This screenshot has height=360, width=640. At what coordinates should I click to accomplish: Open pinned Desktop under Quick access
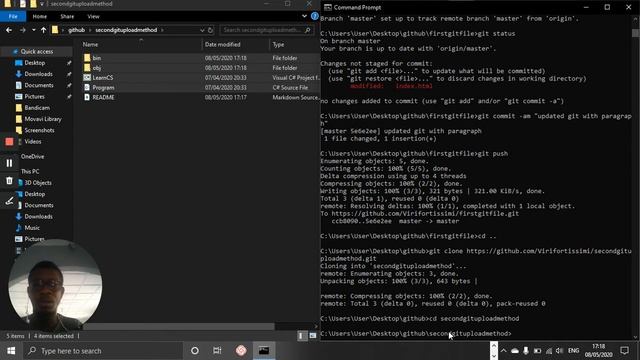(35, 63)
